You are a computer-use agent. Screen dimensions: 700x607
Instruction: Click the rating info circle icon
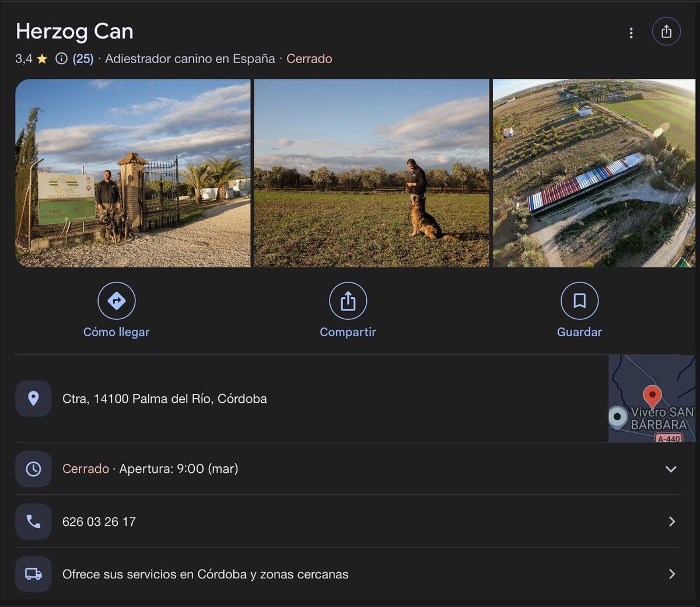click(x=61, y=58)
